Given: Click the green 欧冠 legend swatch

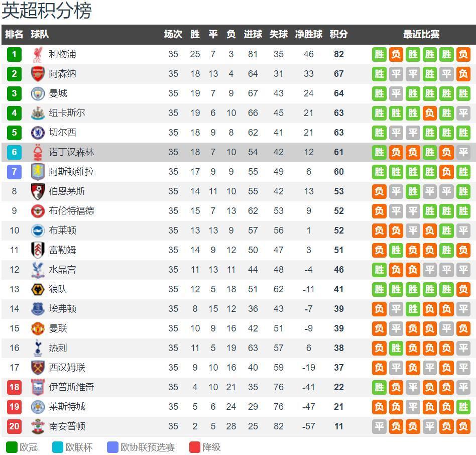Looking at the screenshot, I should click(12, 447).
